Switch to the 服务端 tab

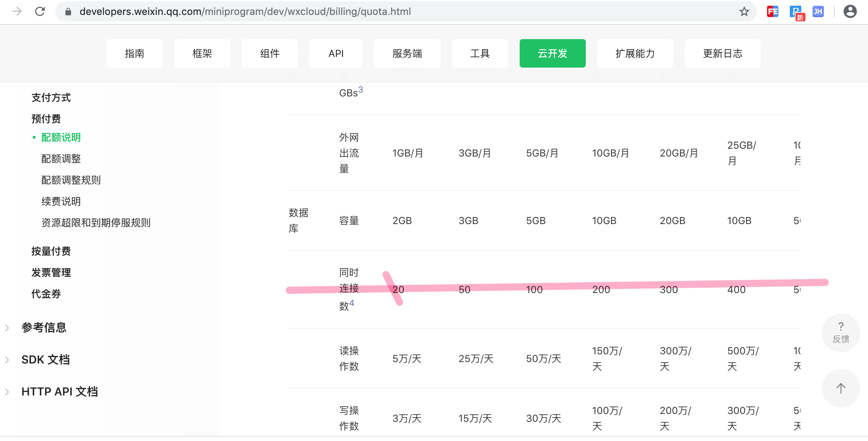[407, 53]
